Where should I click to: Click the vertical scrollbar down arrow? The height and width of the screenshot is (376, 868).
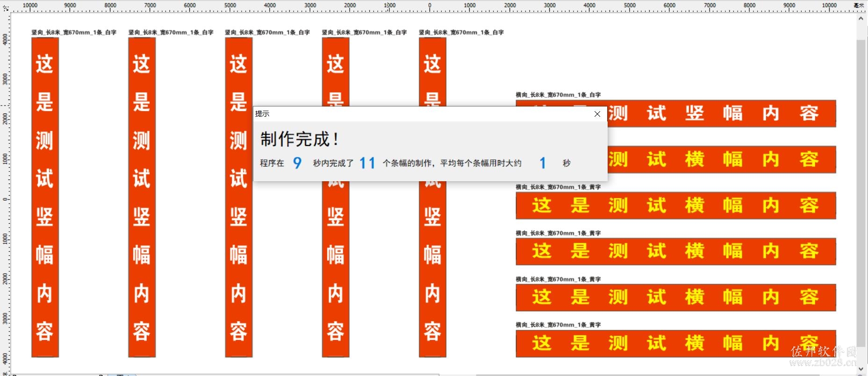click(x=861, y=369)
